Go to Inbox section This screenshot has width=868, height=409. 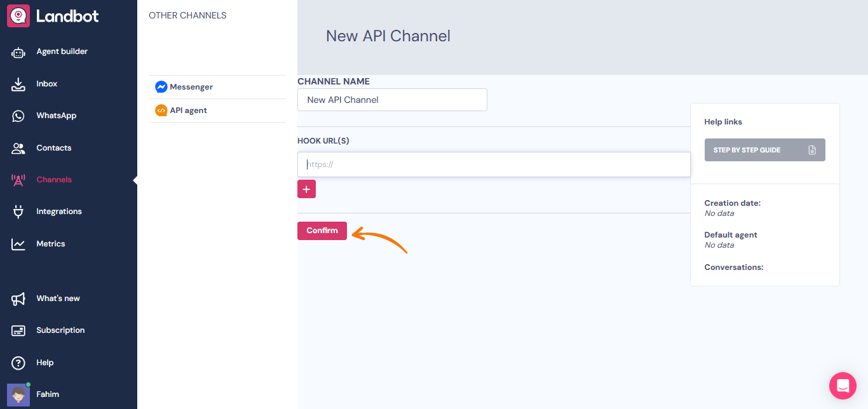click(x=46, y=84)
